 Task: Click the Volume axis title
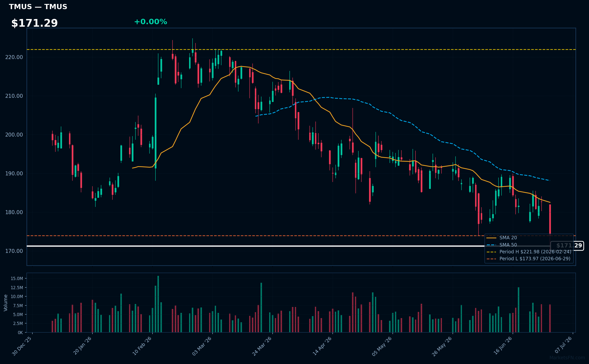pyautogui.click(x=6, y=303)
